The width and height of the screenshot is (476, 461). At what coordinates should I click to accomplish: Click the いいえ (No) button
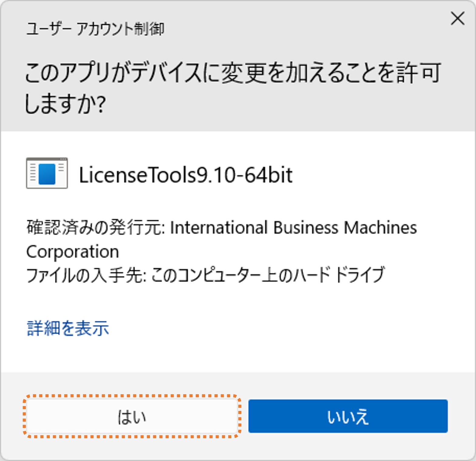[x=348, y=416]
